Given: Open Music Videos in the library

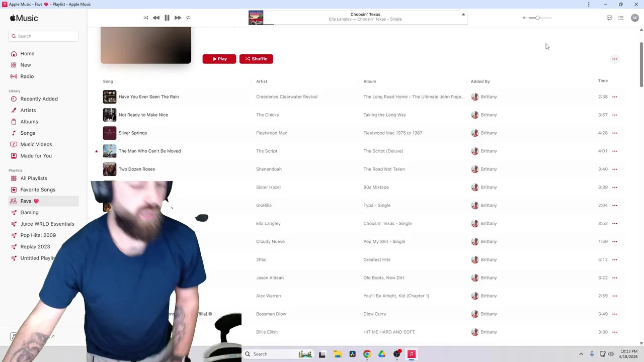Looking at the screenshot, I should coord(36,144).
